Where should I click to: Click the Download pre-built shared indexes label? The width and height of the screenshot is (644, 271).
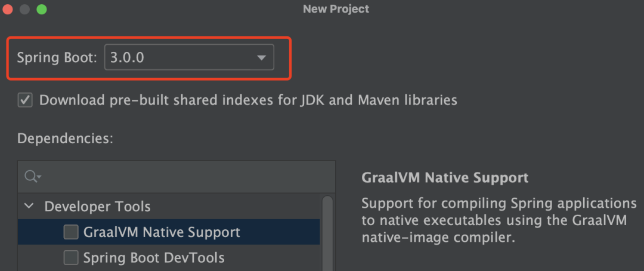(248, 100)
